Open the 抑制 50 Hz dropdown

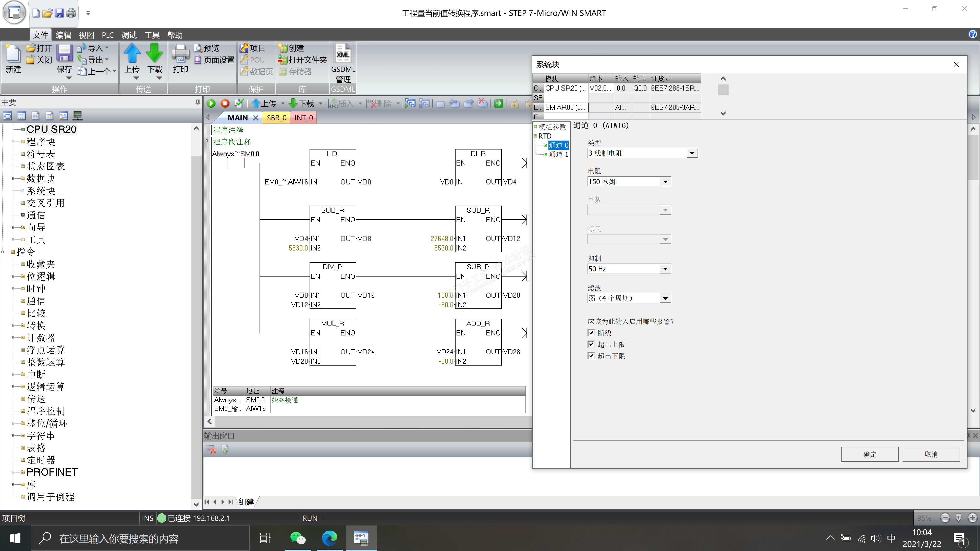665,269
